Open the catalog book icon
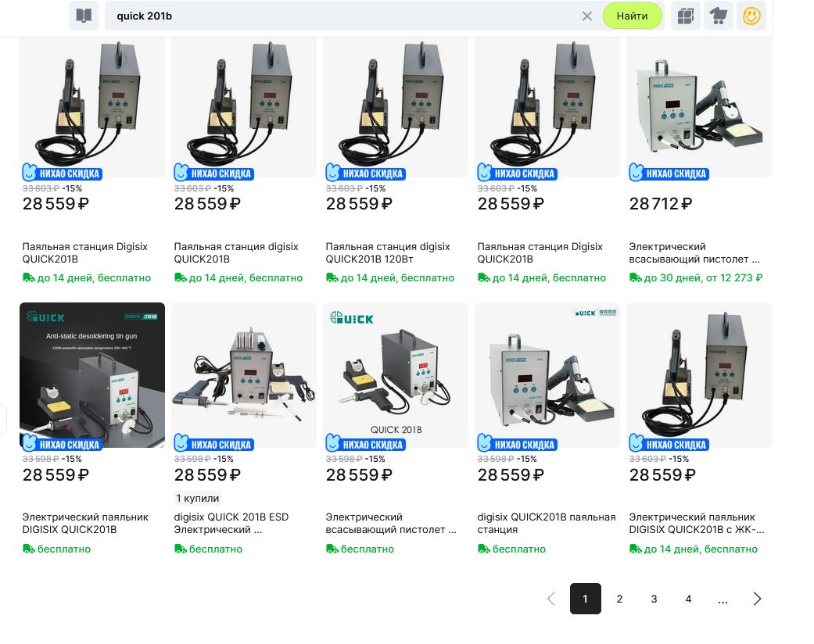Viewport: 814px width, 644px height. (83, 16)
